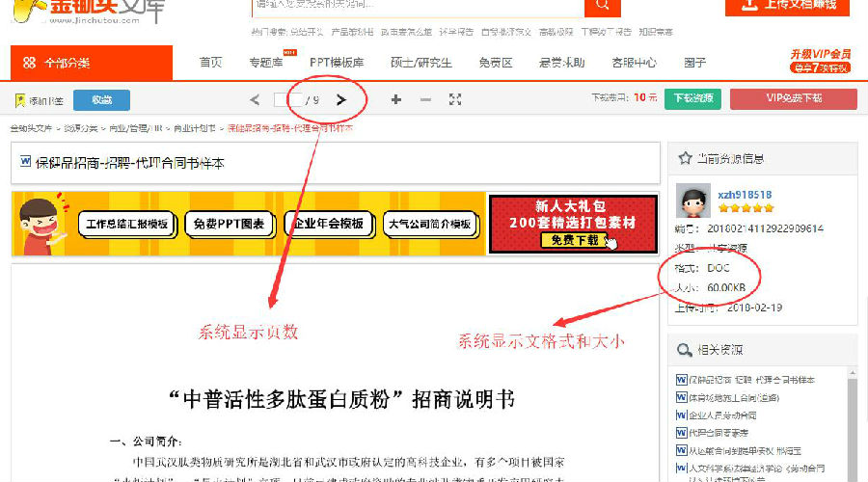The width and height of the screenshot is (868, 482).
Task: Click the 添加书签 bookmark icon
Action: click(x=20, y=100)
